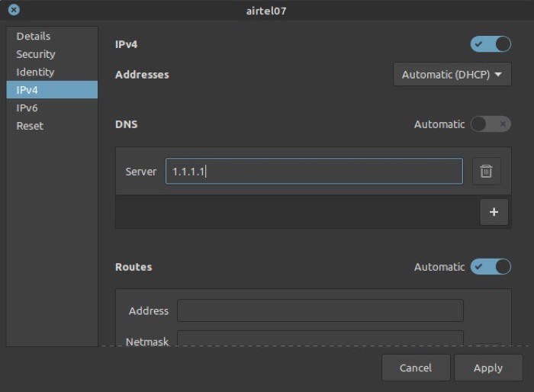Add another DNS server with plus button
Image resolution: width=534 pixels, height=392 pixels.
click(494, 212)
